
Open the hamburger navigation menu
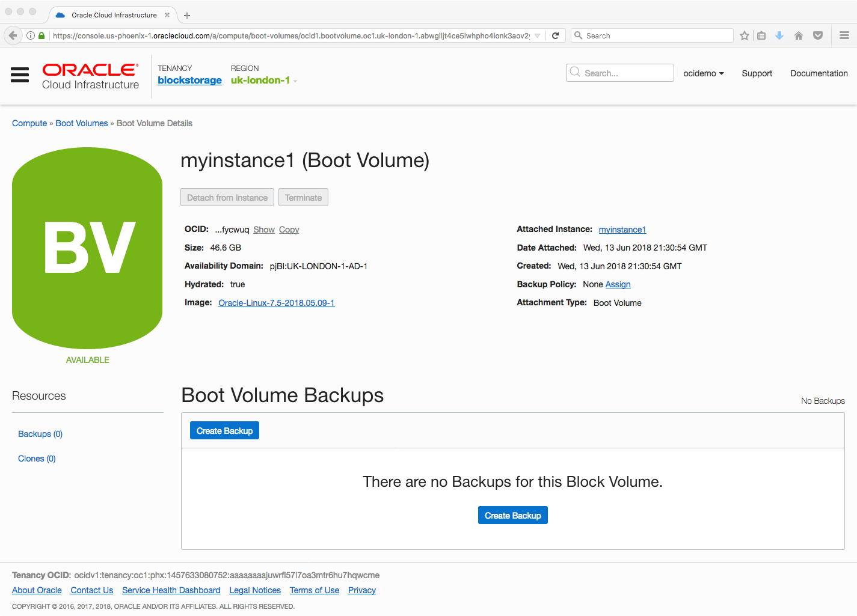[20, 75]
